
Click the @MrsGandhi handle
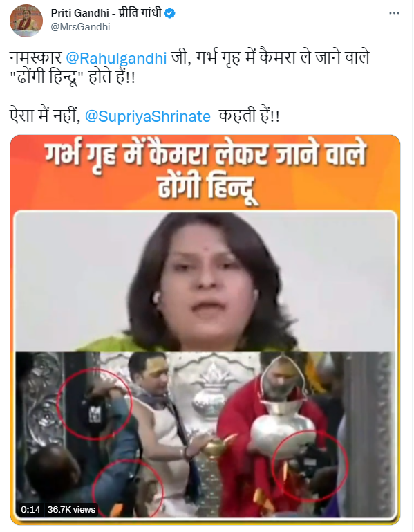[x=80, y=27]
